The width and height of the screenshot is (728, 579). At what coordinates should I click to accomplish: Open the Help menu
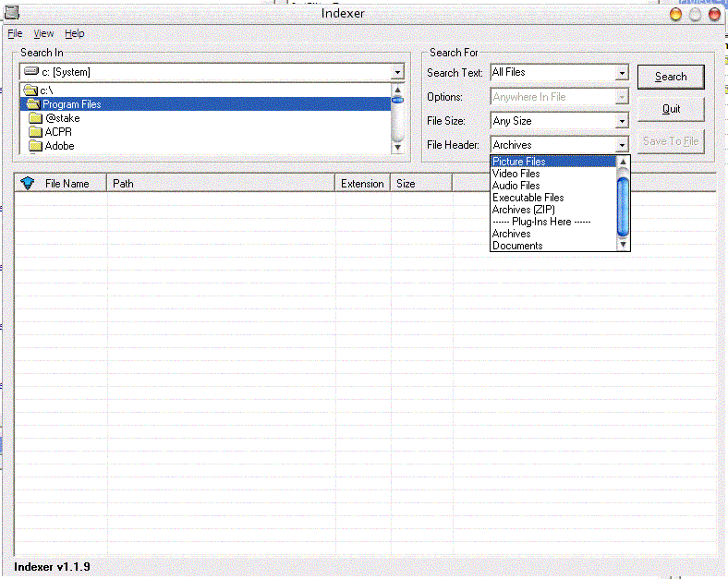click(x=74, y=33)
